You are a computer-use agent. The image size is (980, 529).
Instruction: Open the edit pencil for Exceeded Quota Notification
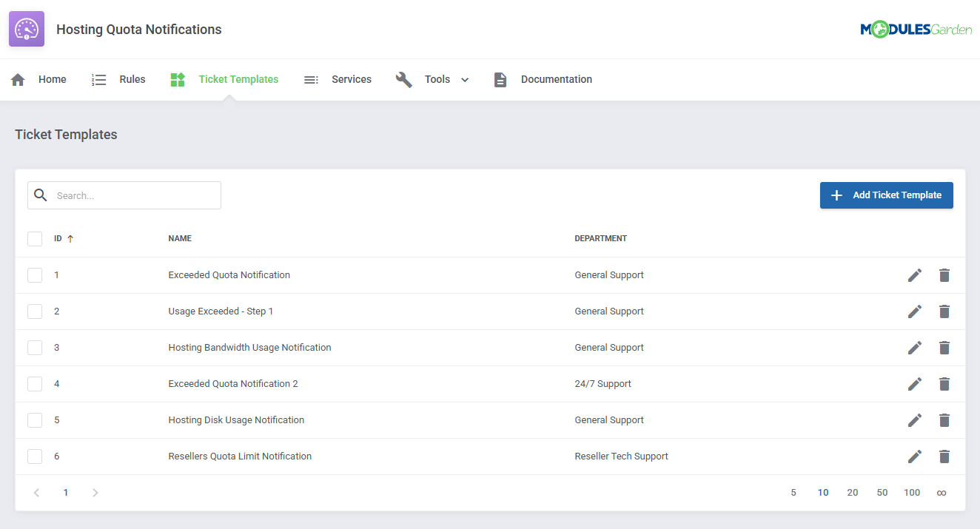pos(915,274)
